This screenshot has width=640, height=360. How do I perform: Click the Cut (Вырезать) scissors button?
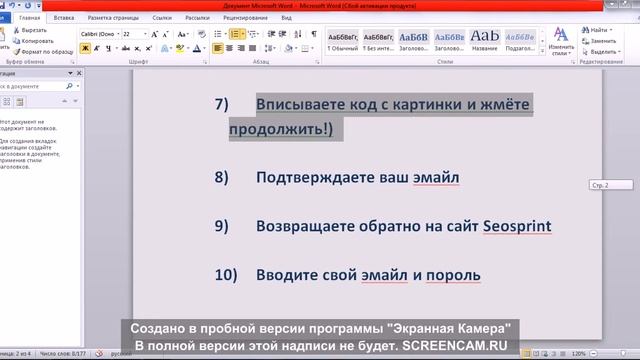tap(30, 30)
